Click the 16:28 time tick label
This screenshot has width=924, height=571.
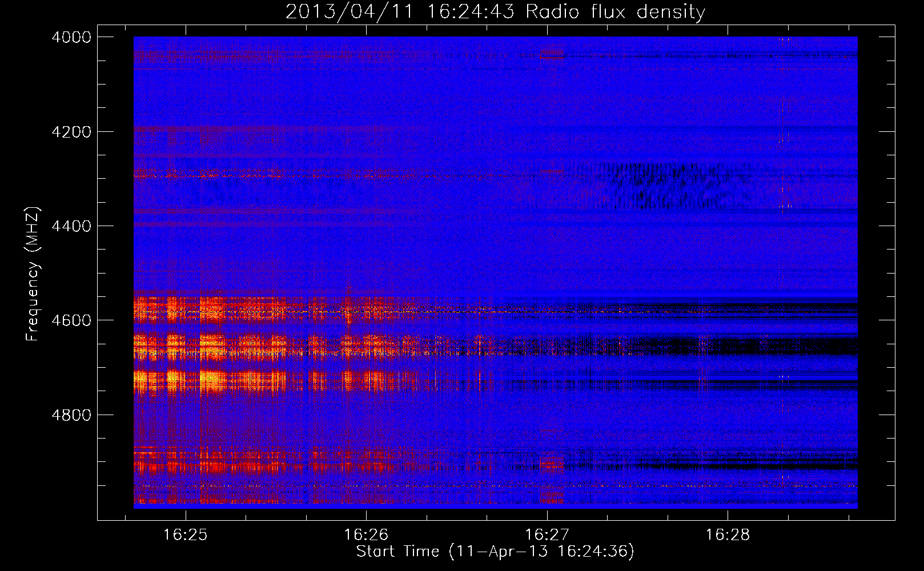(728, 535)
